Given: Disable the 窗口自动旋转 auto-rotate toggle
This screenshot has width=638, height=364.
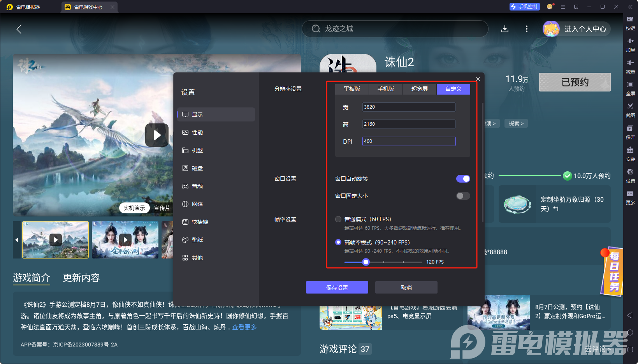Looking at the screenshot, I should pyautogui.click(x=463, y=178).
